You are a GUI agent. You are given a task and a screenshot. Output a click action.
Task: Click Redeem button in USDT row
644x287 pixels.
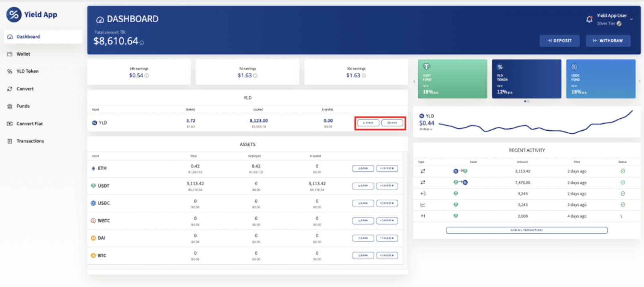pyautogui.click(x=387, y=186)
